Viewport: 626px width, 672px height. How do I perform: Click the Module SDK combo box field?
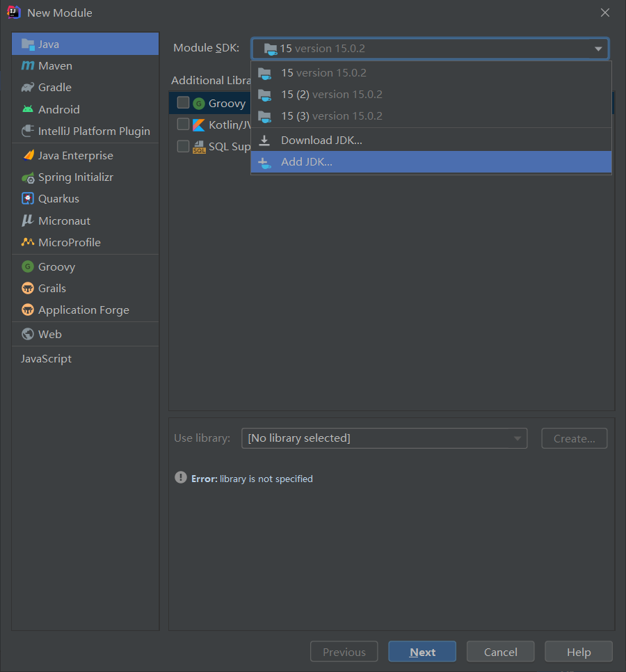point(430,49)
